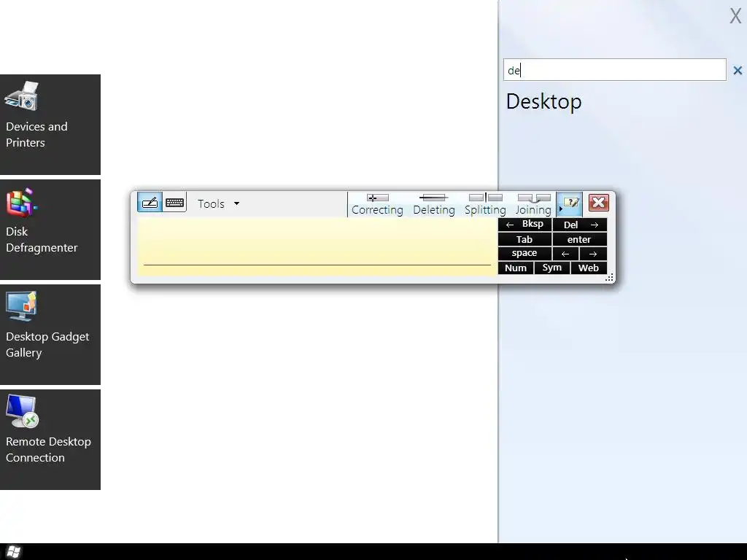Viewport: 747px width, 560px height.
Task: Close the search pane with large X
Action: [x=735, y=16]
